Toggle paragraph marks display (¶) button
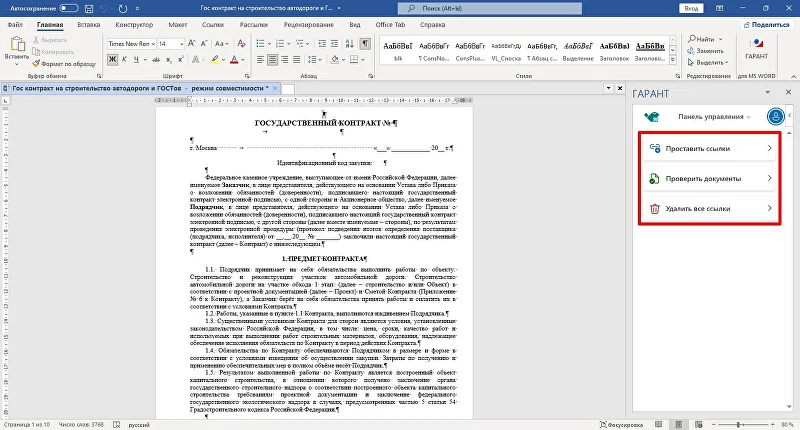 364,44
